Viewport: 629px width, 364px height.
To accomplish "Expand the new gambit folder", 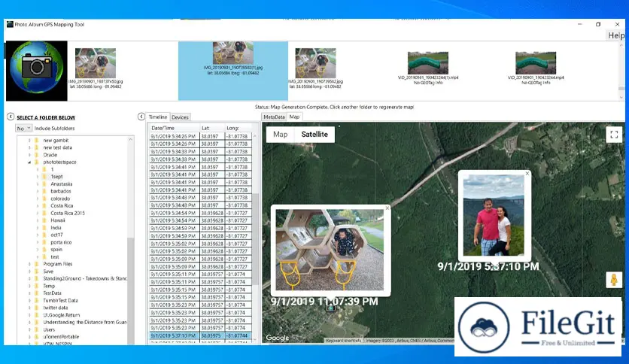I will pos(29,141).
